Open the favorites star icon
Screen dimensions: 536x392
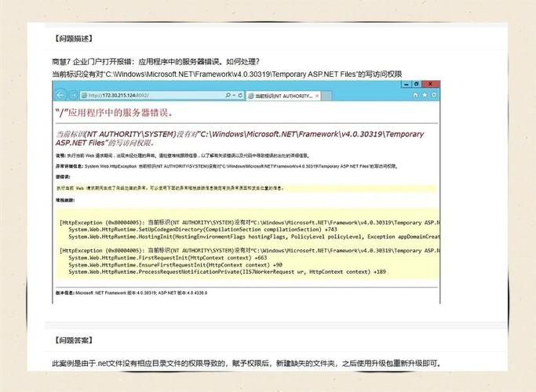tap(425, 95)
